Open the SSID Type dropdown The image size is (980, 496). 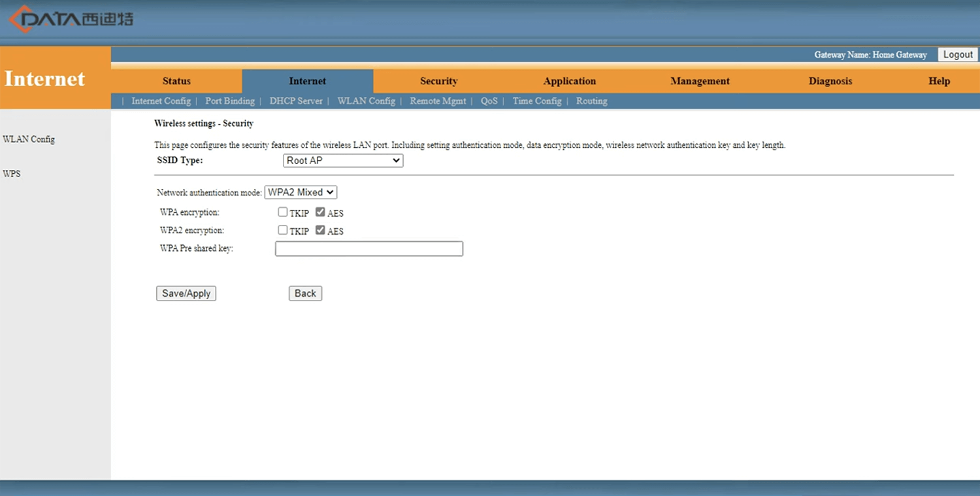pyautogui.click(x=343, y=161)
